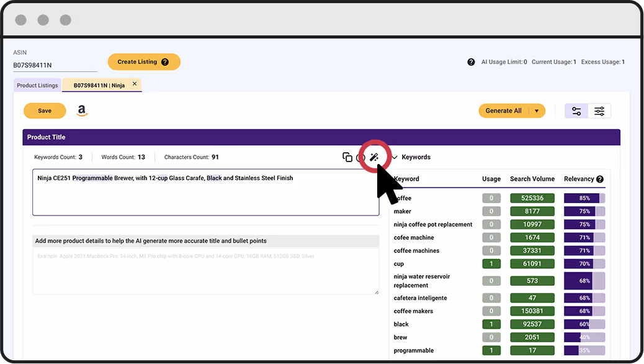Select the keyword 'coffee makers'
The width and height of the screenshot is (644, 364).
(413, 311)
